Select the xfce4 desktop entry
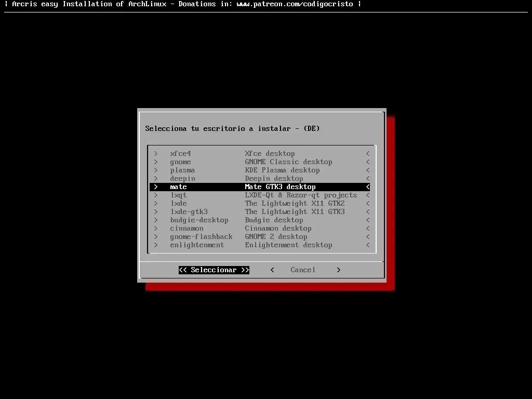Screen dimensions: 532x399 pos(260,154)
